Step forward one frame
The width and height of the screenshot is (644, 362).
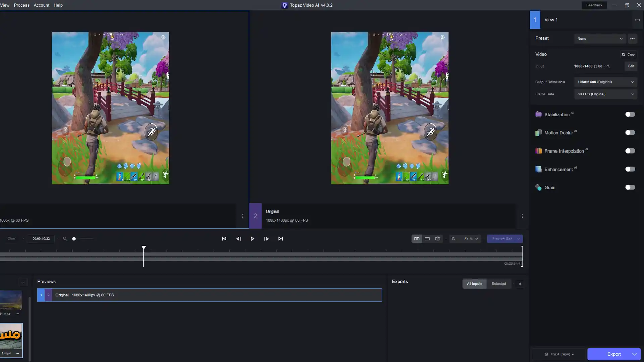(266, 239)
